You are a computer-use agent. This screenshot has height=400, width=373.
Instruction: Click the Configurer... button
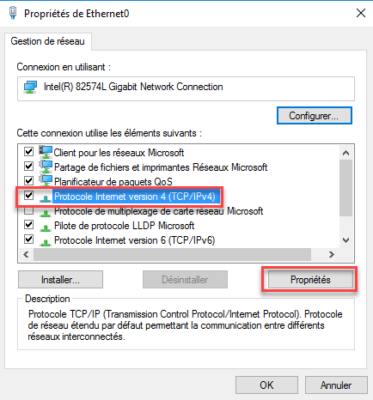[x=314, y=116]
